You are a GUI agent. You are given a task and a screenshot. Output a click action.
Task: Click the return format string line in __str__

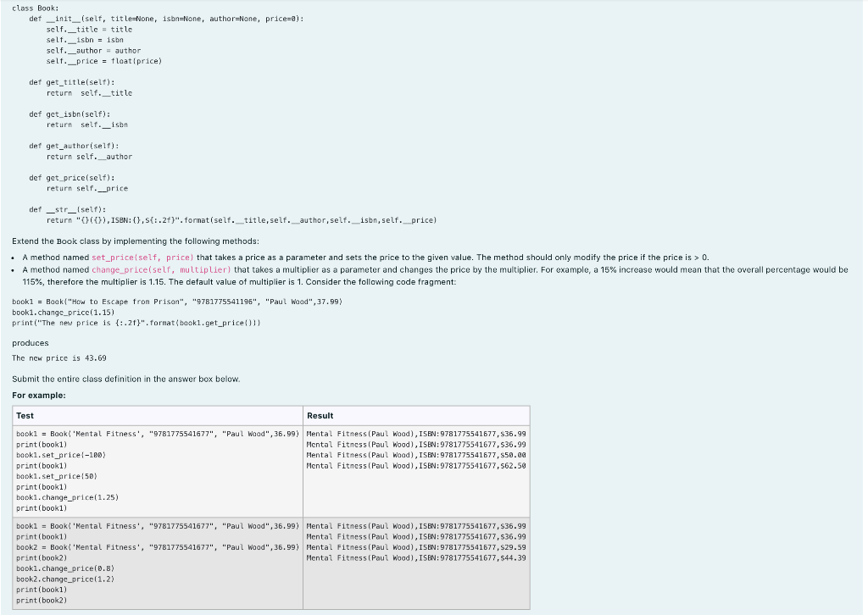click(242, 220)
